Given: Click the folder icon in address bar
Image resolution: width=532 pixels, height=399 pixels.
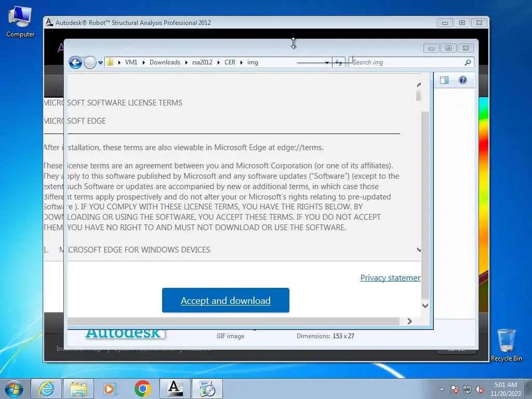Looking at the screenshot, I should click(110, 62).
